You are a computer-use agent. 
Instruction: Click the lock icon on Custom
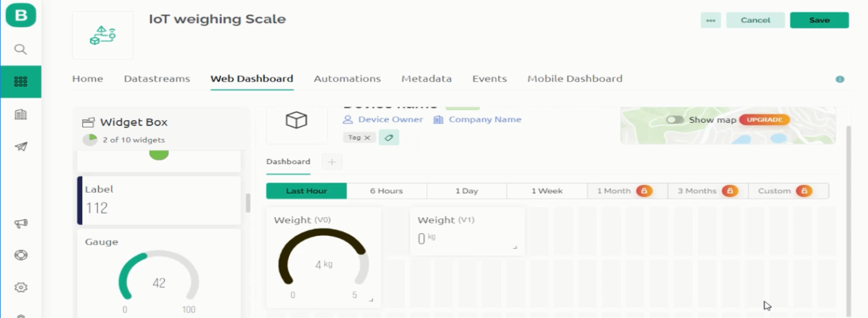[x=804, y=191]
